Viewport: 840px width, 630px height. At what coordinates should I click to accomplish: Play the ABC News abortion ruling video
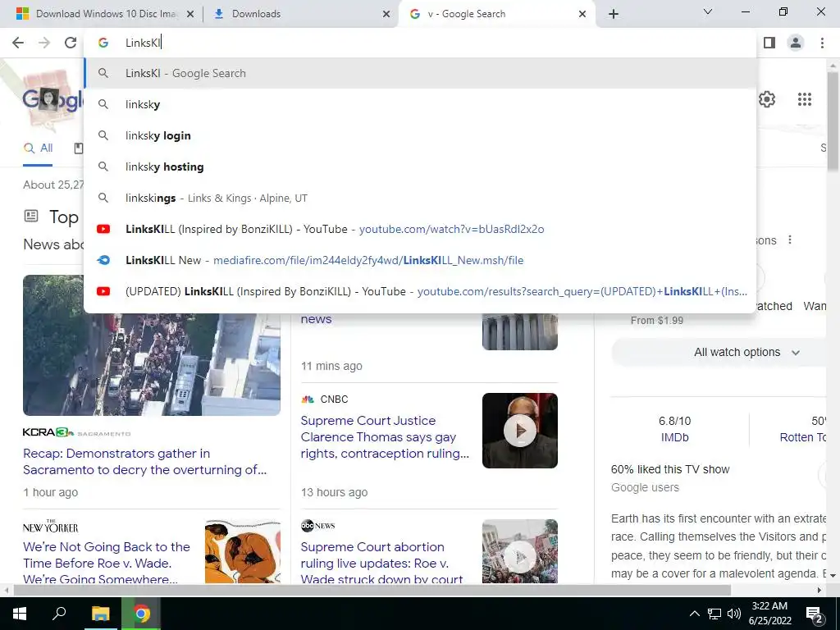click(519, 551)
